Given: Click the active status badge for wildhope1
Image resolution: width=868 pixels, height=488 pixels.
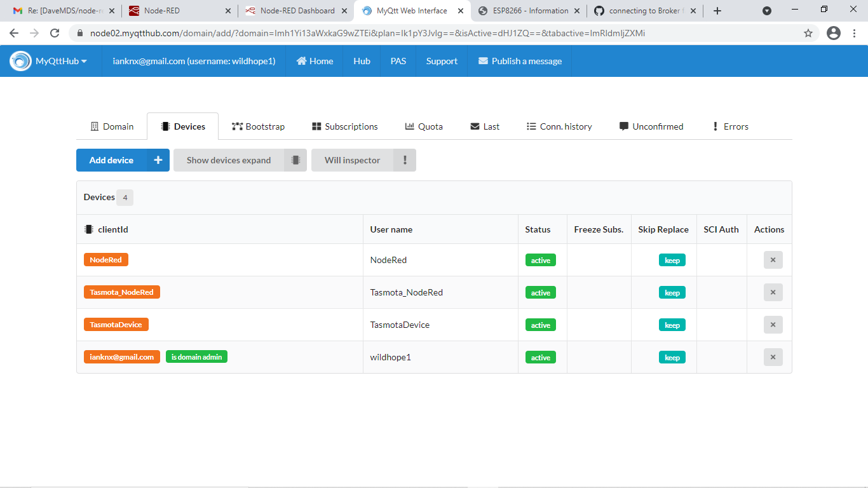Looking at the screenshot, I should [540, 357].
